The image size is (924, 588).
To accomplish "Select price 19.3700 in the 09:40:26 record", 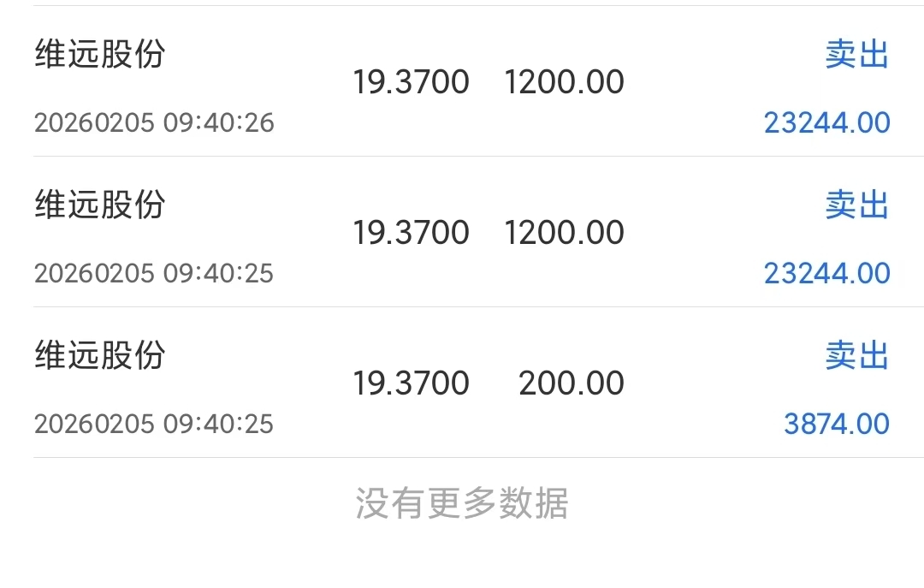I will tap(411, 82).
